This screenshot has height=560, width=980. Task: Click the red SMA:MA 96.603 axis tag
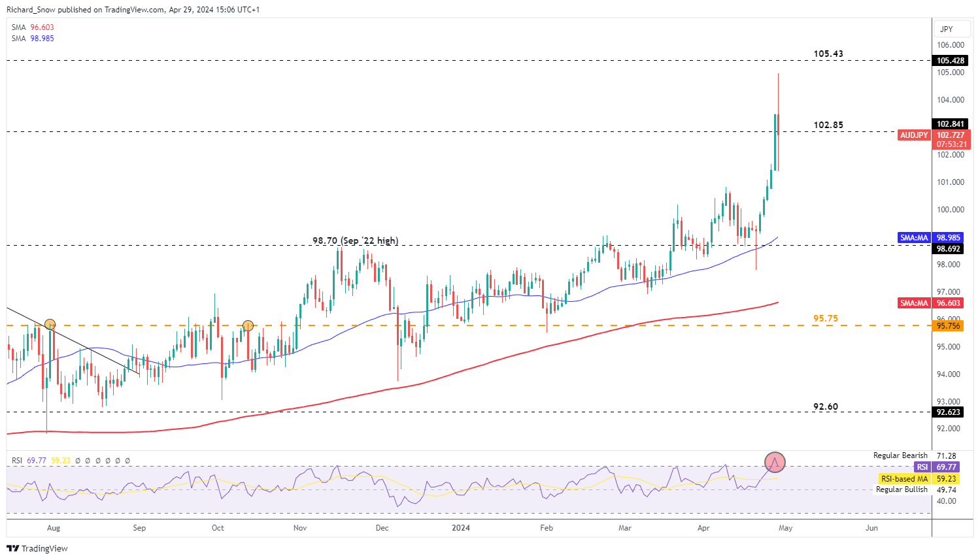[x=930, y=303]
